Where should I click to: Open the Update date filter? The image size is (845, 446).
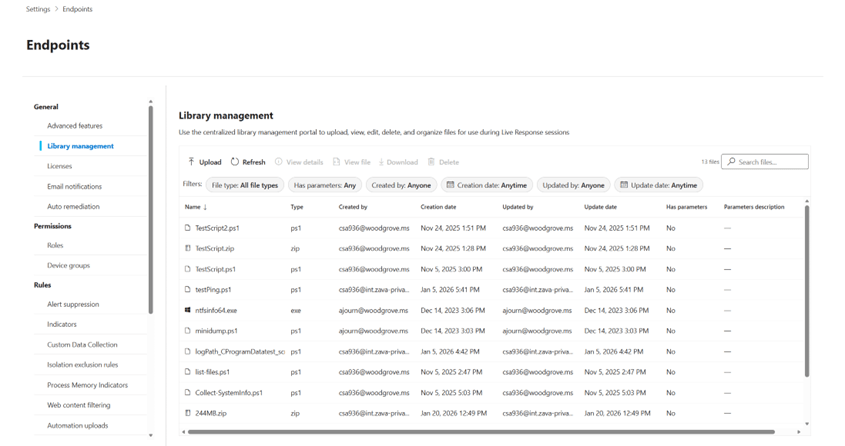click(657, 185)
